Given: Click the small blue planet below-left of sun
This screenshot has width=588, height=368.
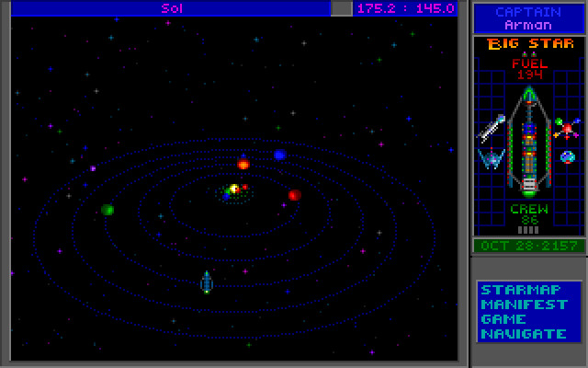Looking at the screenshot, I should tap(226, 196).
